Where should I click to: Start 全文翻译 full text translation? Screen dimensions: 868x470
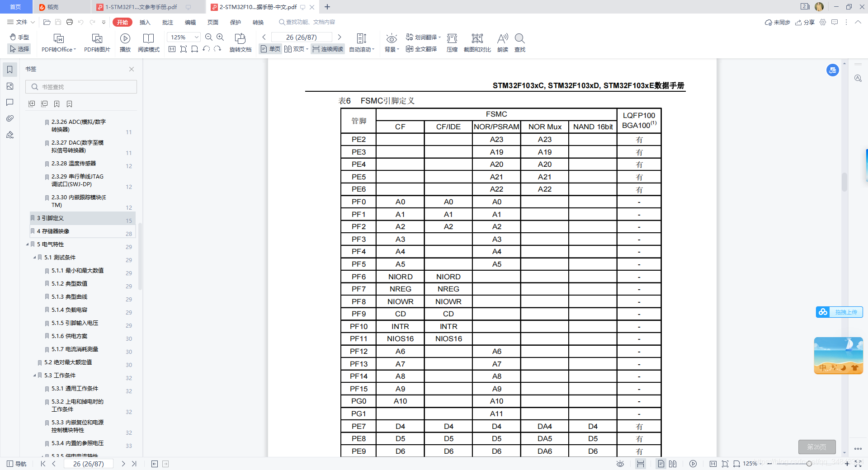[x=421, y=49]
